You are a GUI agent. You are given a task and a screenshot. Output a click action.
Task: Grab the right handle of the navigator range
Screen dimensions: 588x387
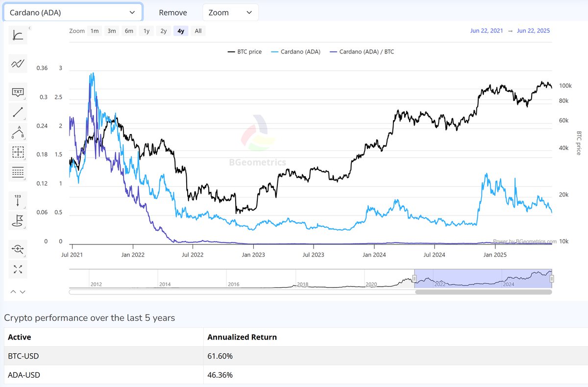(552, 279)
